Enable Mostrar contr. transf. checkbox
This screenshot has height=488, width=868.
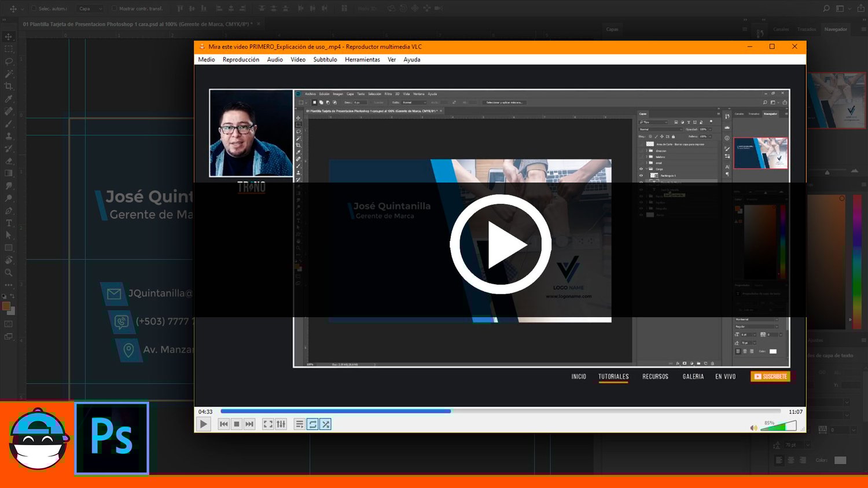(114, 9)
